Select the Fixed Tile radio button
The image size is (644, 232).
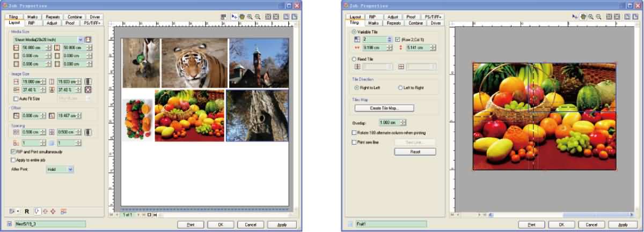click(x=353, y=59)
